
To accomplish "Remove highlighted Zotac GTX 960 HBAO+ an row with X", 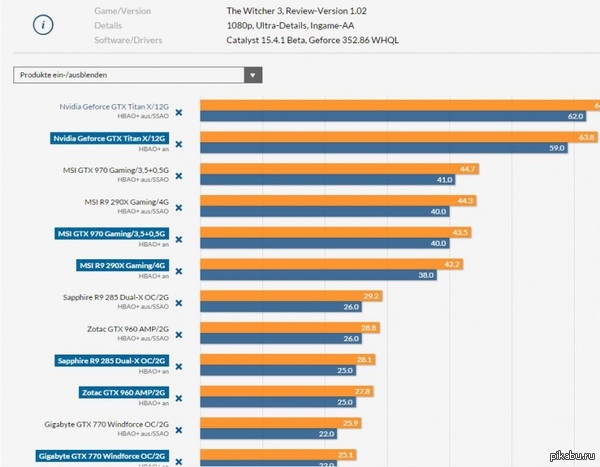I will tap(179, 398).
